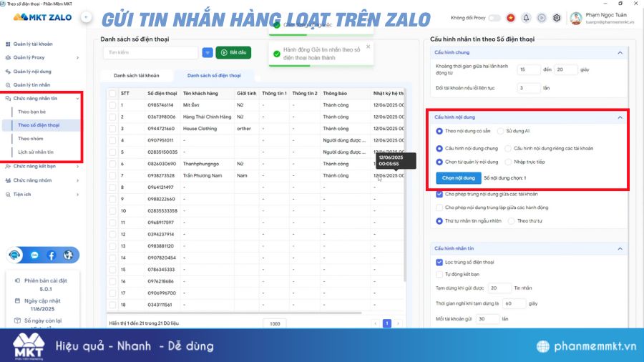Screen dimensions: 644x362
Task: Expand Chức năng nhóm menu
Action: (x=77, y=180)
